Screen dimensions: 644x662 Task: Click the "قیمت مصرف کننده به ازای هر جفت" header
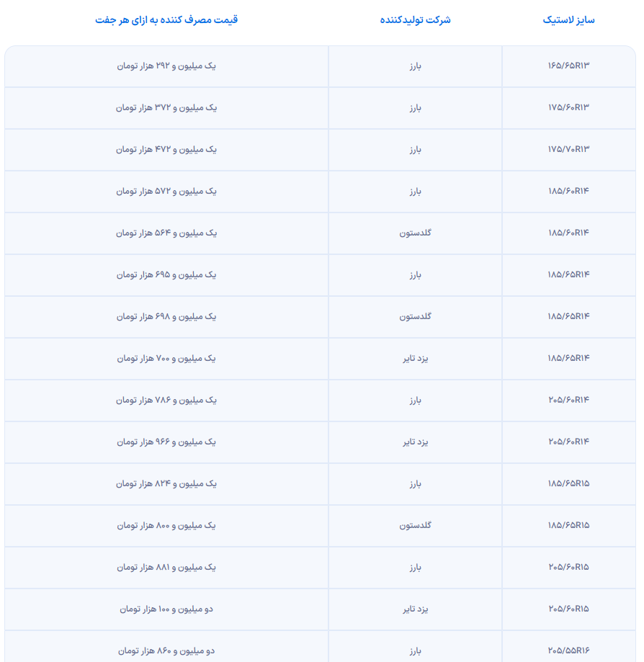tap(166, 20)
